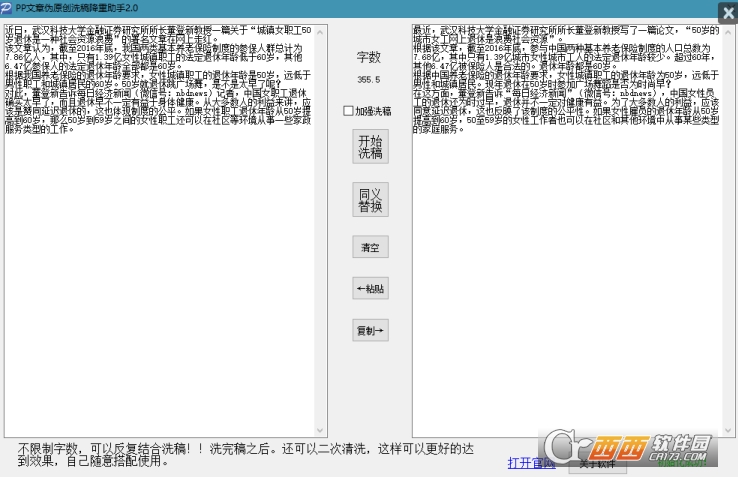This screenshot has width=738, height=477.
Task: Click the window title PP文章伪原创洗稿降重助手2.0
Action: [77, 8]
